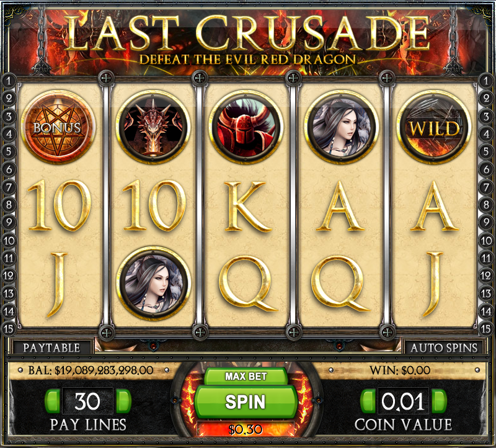This screenshot has height=448, width=496.
Task: Select pay line 8 on left side
Action: click(x=9, y=205)
